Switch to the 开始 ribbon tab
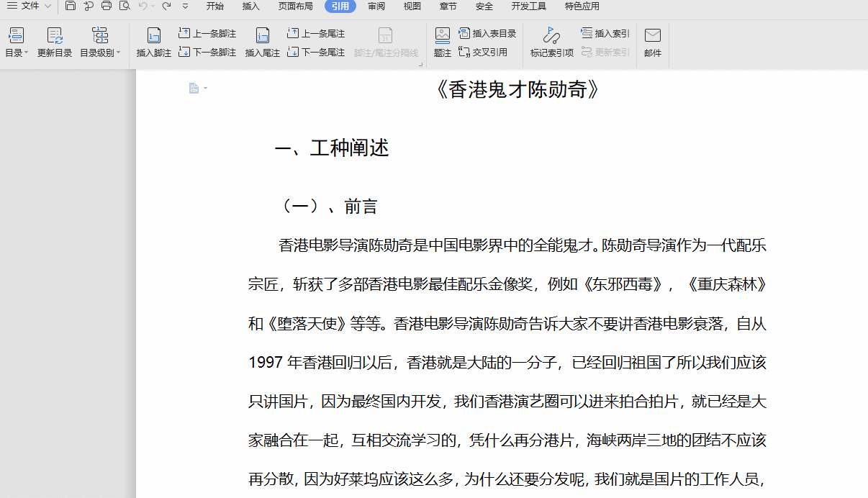 (x=214, y=6)
